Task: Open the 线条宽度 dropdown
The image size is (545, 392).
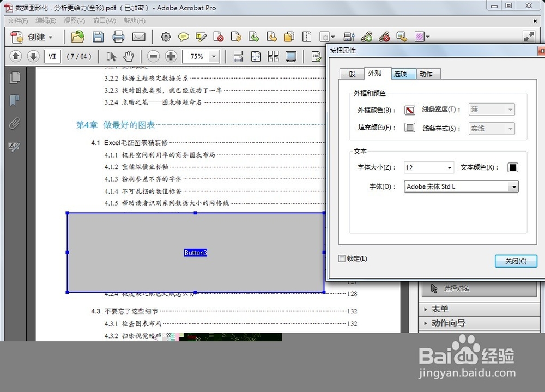Action: pyautogui.click(x=492, y=110)
